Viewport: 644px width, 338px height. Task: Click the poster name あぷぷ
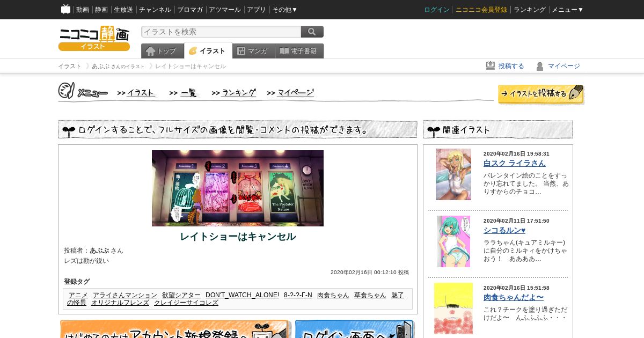click(99, 251)
